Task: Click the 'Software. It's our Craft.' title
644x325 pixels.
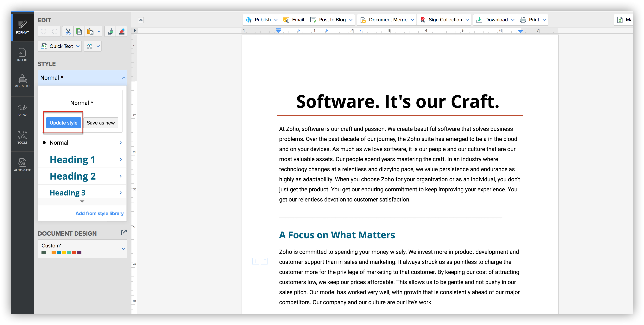Action: click(398, 102)
